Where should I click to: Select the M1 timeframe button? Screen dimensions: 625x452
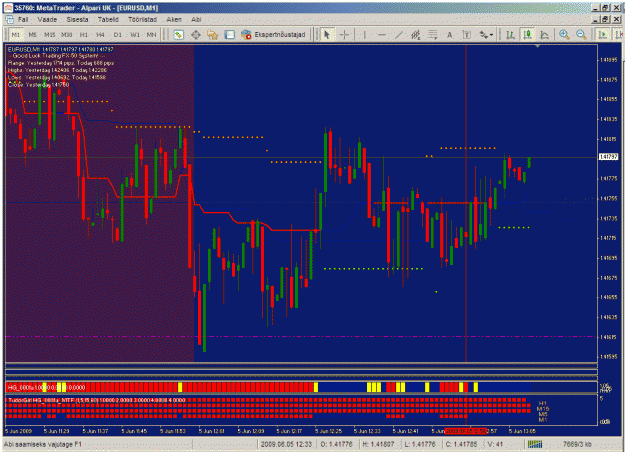pos(15,35)
